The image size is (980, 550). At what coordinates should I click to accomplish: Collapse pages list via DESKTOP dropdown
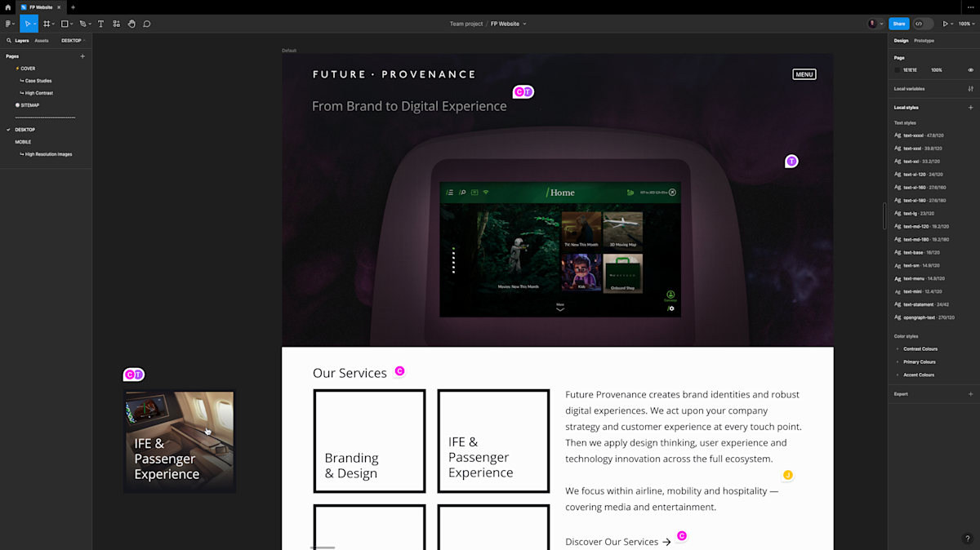[x=73, y=40]
